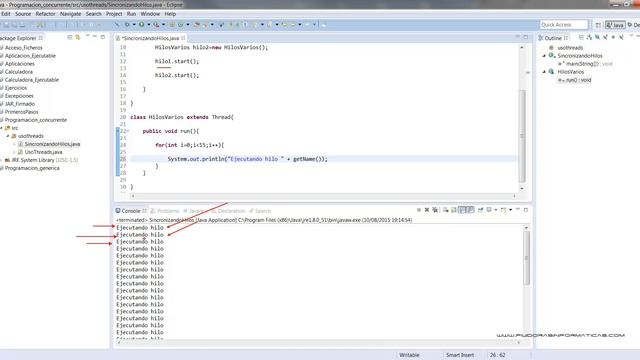
Task: Collapse usothreads package in Package Explorer
Action: [x=8, y=136]
